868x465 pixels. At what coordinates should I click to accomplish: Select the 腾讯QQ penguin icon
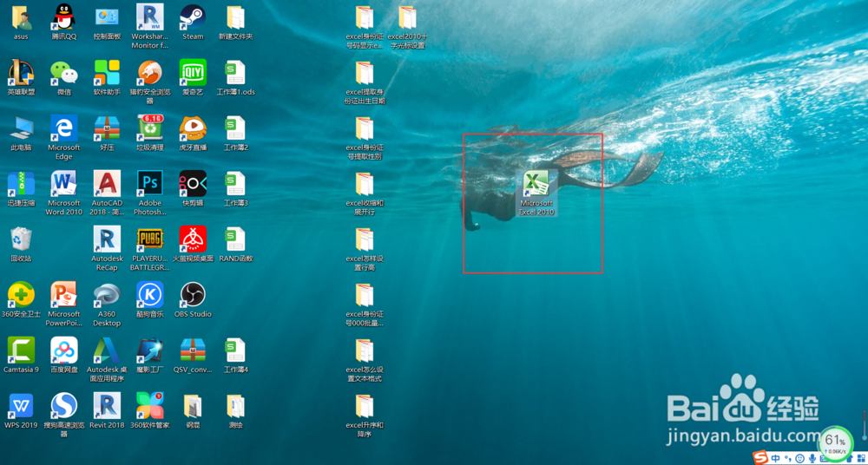[x=64, y=23]
